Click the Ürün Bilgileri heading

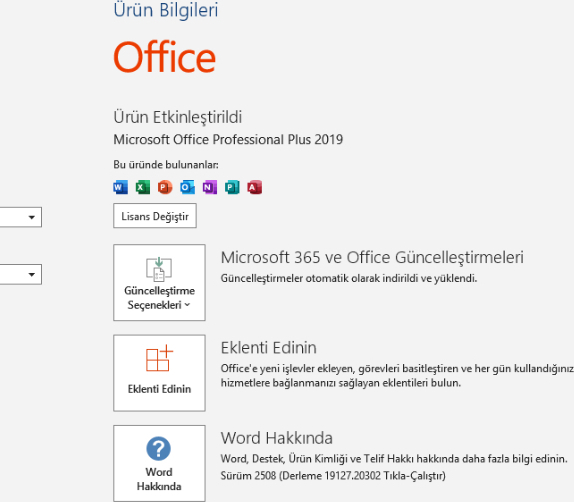point(166,10)
